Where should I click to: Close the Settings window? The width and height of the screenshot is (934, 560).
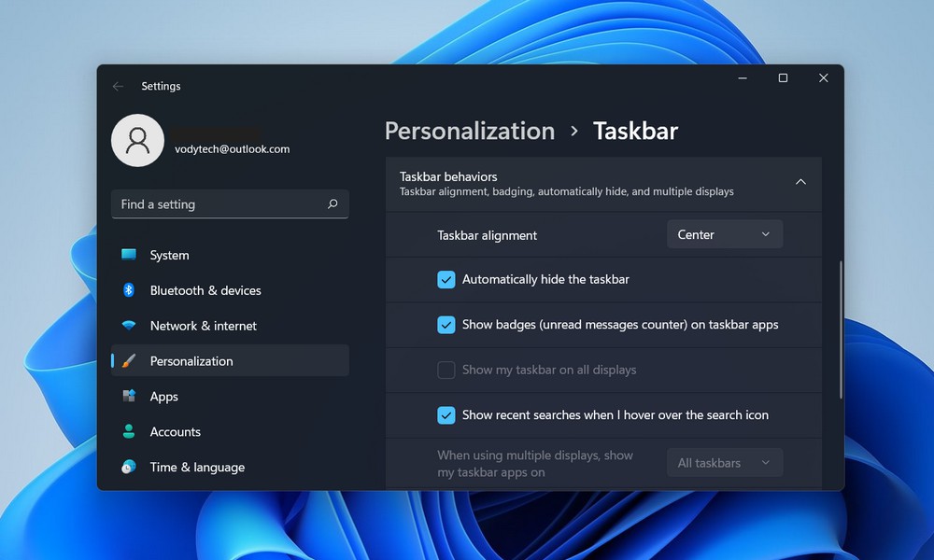click(823, 78)
